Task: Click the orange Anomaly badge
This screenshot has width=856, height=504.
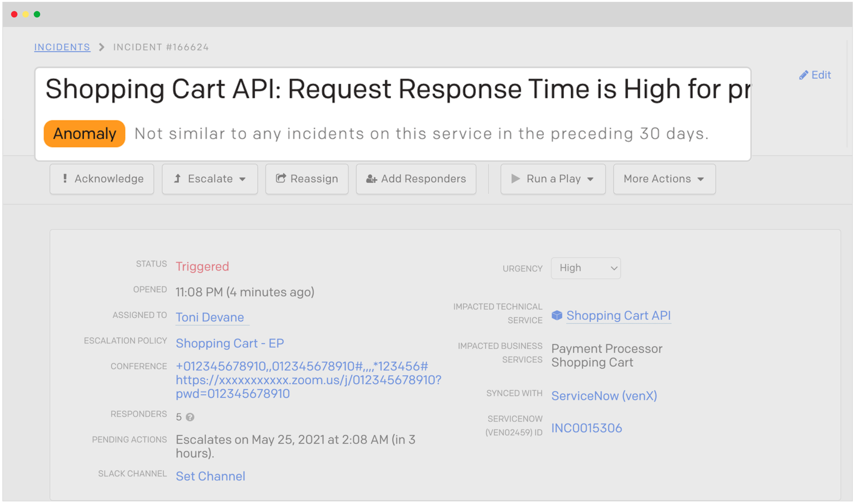Action: click(84, 134)
